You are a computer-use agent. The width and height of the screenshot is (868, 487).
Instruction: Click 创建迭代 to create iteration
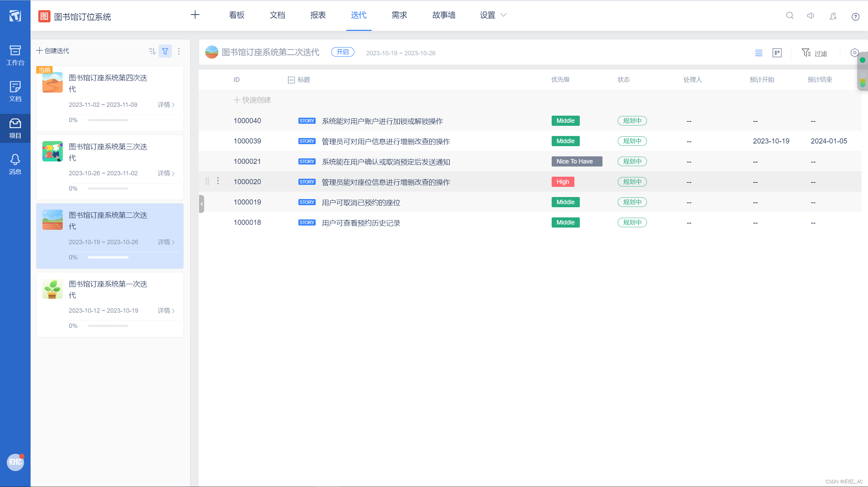53,51
